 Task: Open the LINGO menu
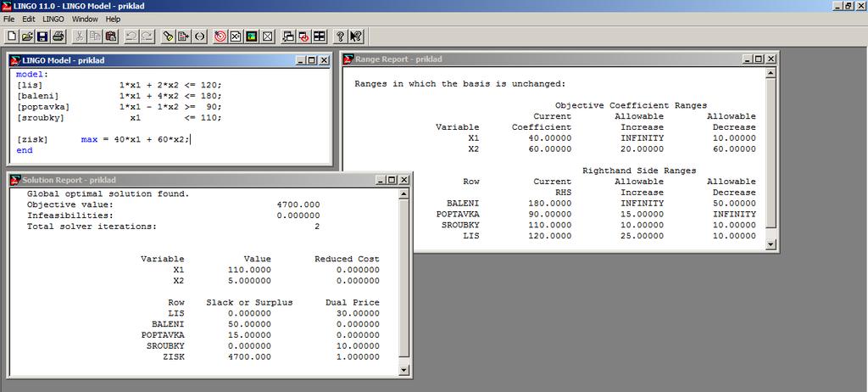click(53, 19)
